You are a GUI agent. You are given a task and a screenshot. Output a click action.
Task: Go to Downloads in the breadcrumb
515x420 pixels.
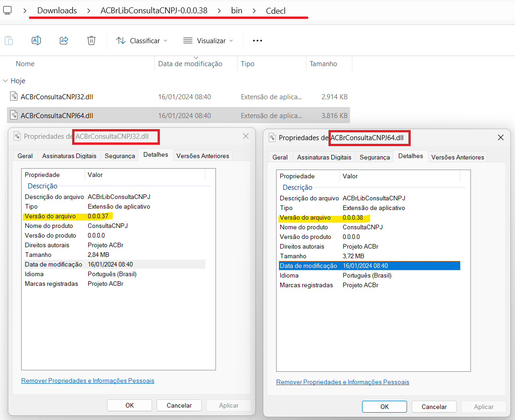57,11
